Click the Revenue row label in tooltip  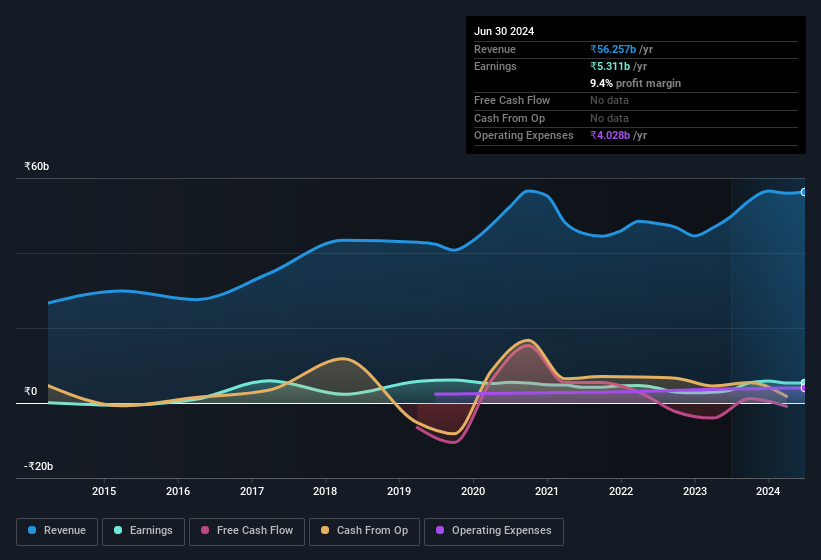coord(495,49)
